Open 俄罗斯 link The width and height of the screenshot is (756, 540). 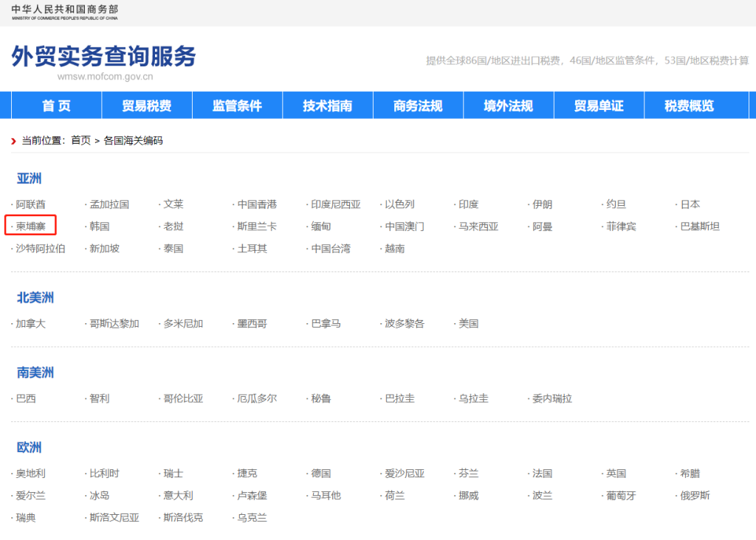tap(695, 496)
